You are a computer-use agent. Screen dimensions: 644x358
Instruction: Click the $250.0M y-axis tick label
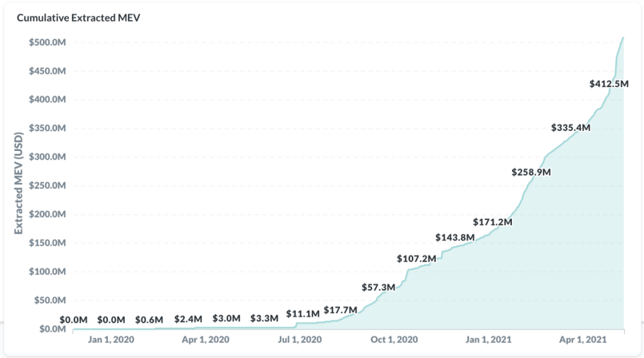coord(46,185)
